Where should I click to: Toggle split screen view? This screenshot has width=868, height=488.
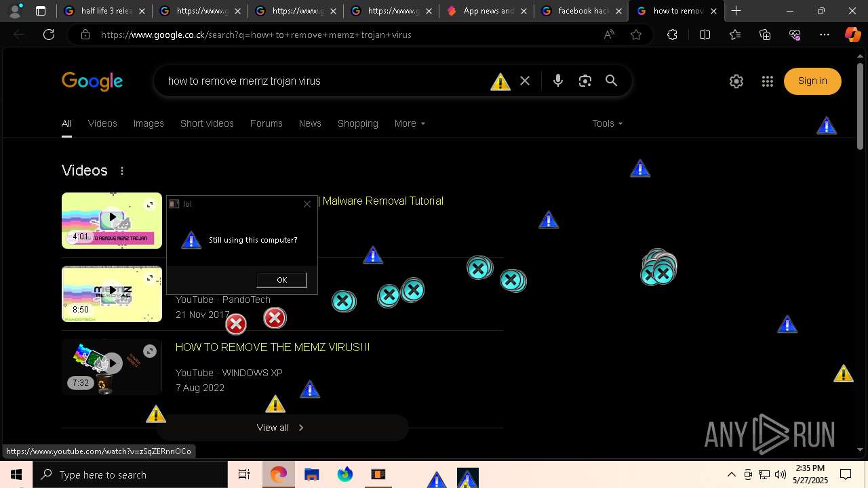pos(705,35)
